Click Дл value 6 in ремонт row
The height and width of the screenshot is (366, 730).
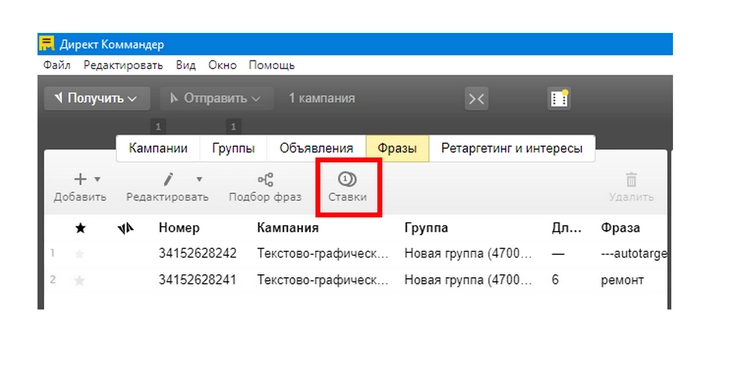pos(555,280)
